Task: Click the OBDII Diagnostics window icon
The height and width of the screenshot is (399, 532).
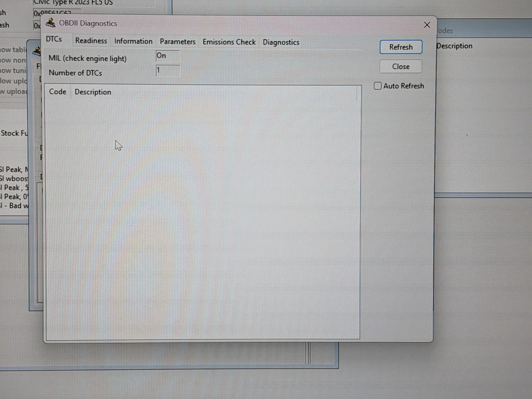Action: click(51, 23)
